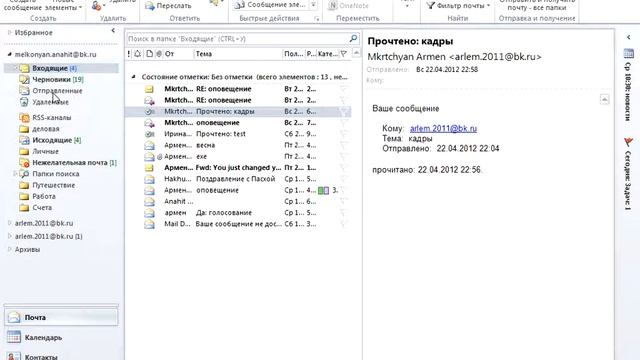Open the Работа folder
This screenshot has width=640, height=360.
44,196
